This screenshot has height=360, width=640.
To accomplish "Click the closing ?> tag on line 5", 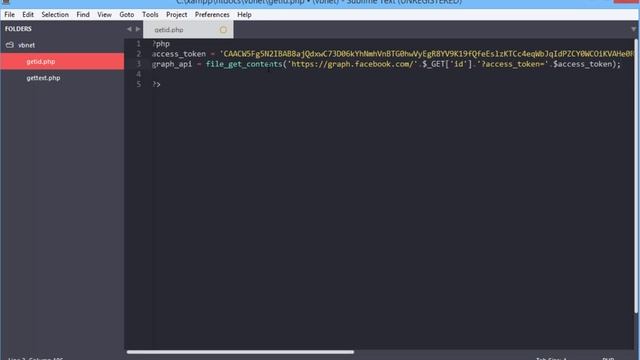I will tap(156, 84).
